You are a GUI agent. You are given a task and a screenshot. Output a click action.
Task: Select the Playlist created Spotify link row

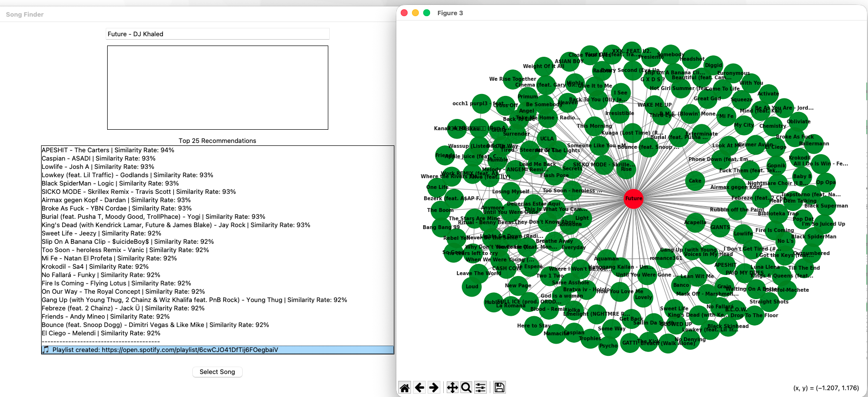click(218, 350)
